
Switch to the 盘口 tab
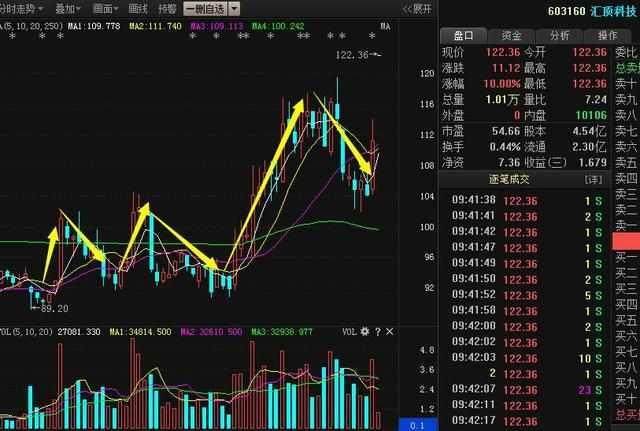point(462,34)
